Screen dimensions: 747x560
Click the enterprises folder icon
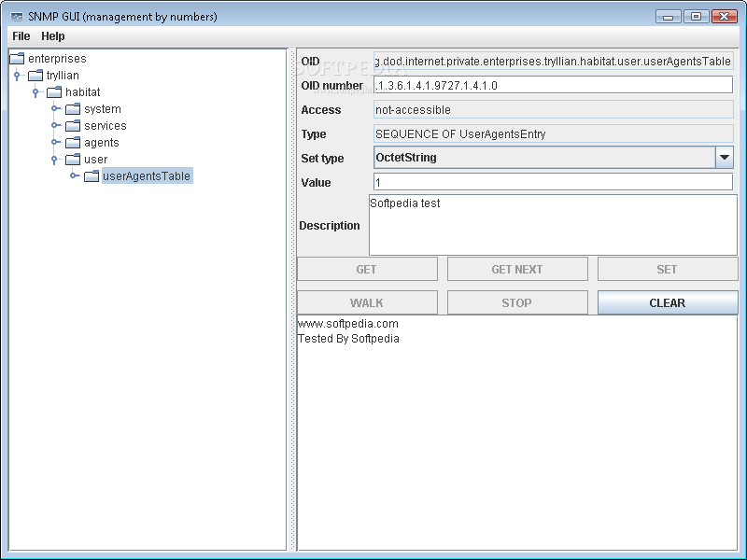click(x=16, y=58)
